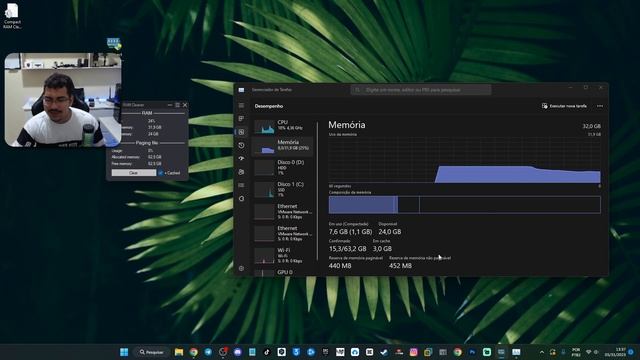Open Chrome icon beside Photoshop in taskbar
Screen dimensions: 640x360
click(458, 352)
